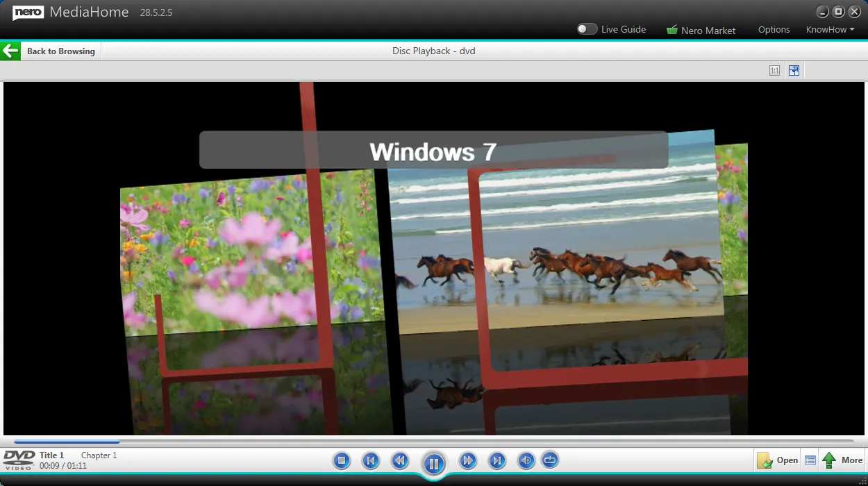Image resolution: width=868 pixels, height=486 pixels.
Task: Open a different media file
Action: tap(778, 460)
